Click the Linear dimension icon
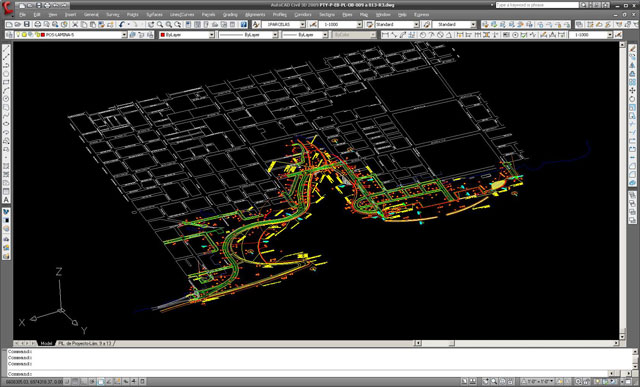This screenshot has height=387, width=640. (384, 35)
